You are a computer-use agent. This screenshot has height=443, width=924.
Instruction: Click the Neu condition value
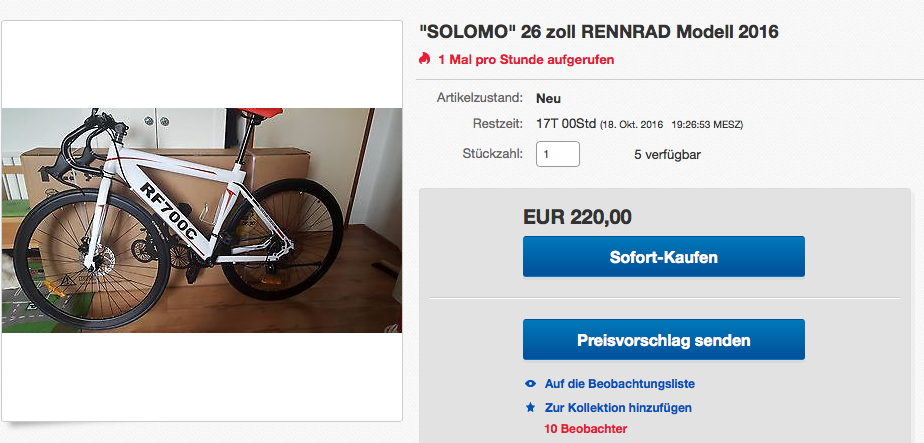point(548,98)
